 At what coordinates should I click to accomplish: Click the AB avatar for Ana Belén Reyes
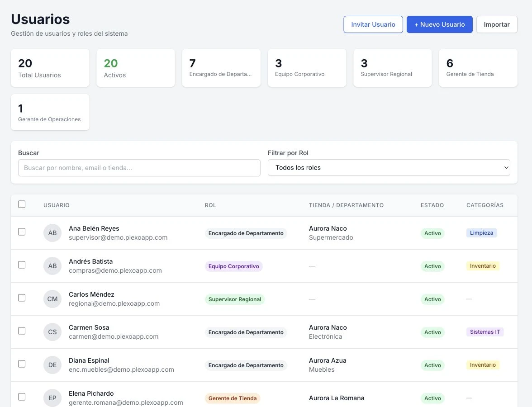point(52,233)
